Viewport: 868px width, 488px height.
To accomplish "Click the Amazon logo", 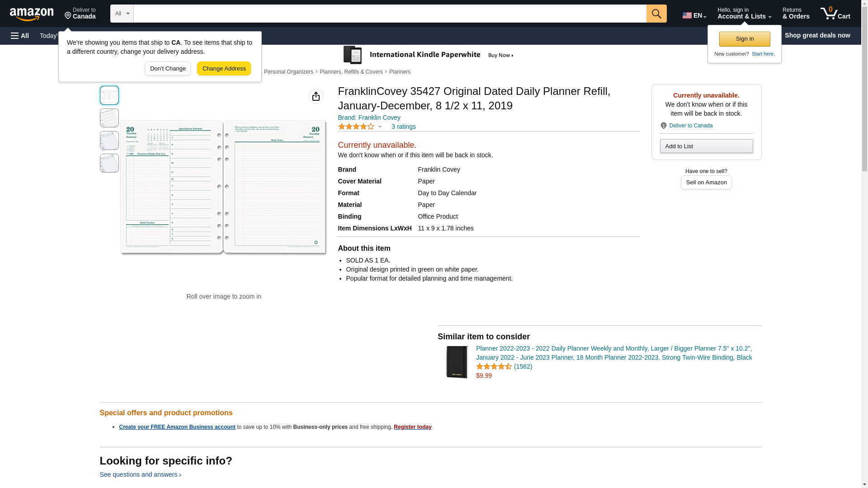I will (x=32, y=14).
